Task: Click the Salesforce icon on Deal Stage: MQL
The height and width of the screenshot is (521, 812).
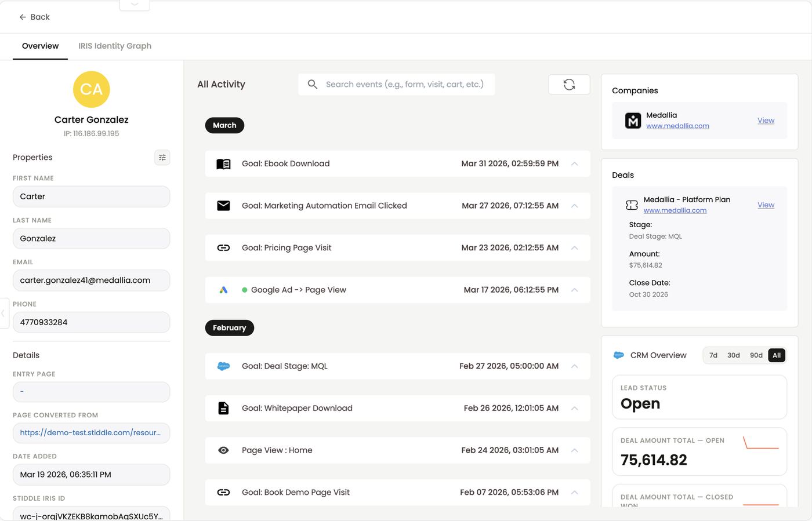Action: 223,366
